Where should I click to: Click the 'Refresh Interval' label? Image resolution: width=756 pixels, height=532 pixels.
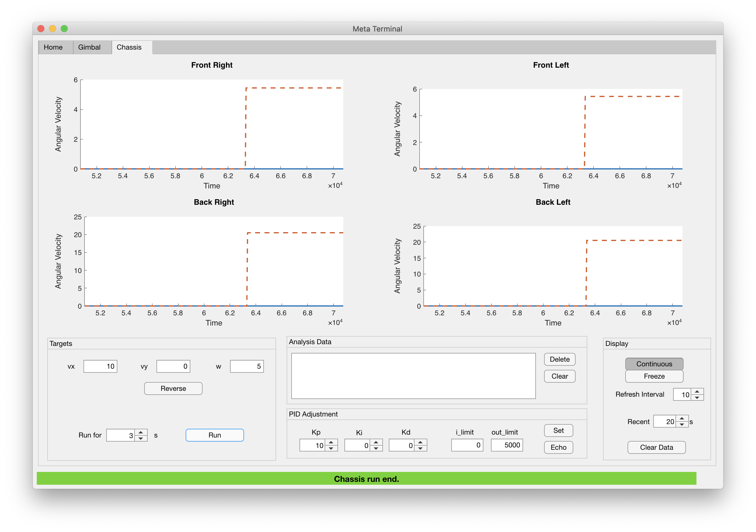[x=640, y=394]
